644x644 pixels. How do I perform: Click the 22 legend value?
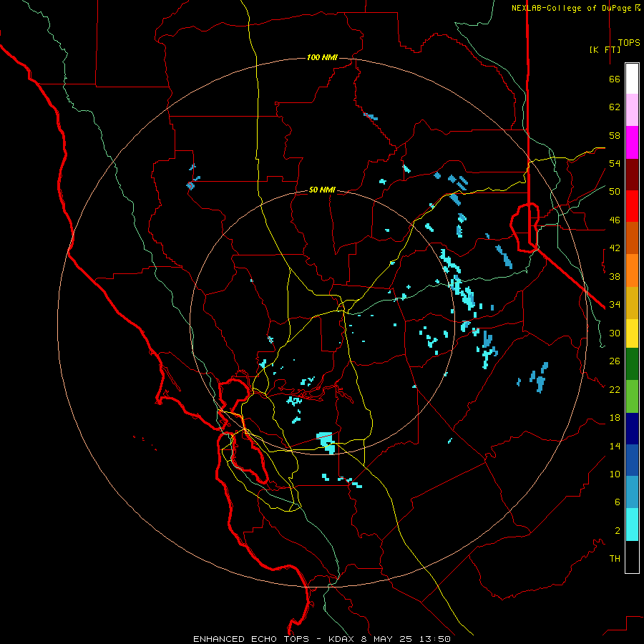tap(615, 389)
